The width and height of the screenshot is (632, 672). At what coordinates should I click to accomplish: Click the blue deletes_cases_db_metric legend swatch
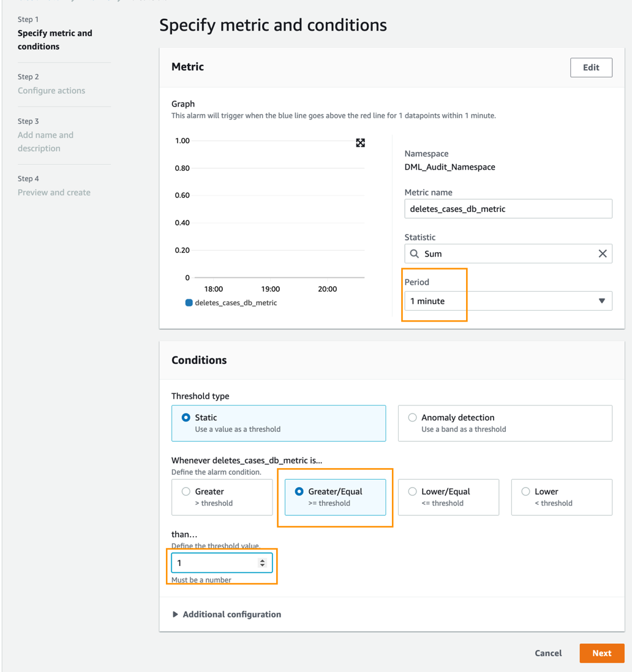[x=189, y=303]
